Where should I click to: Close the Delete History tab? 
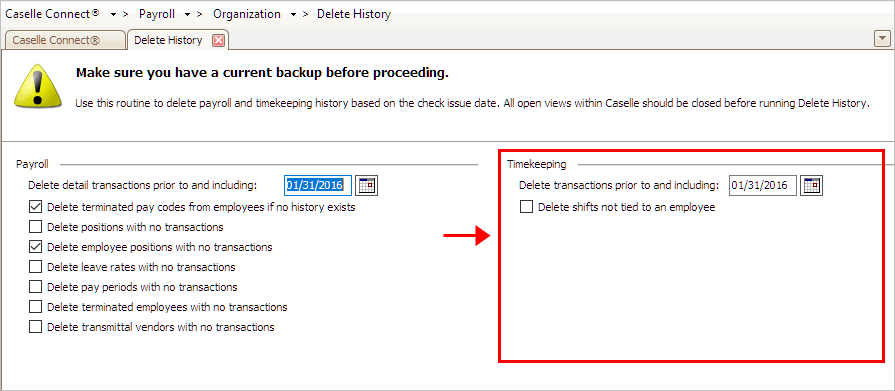point(218,41)
